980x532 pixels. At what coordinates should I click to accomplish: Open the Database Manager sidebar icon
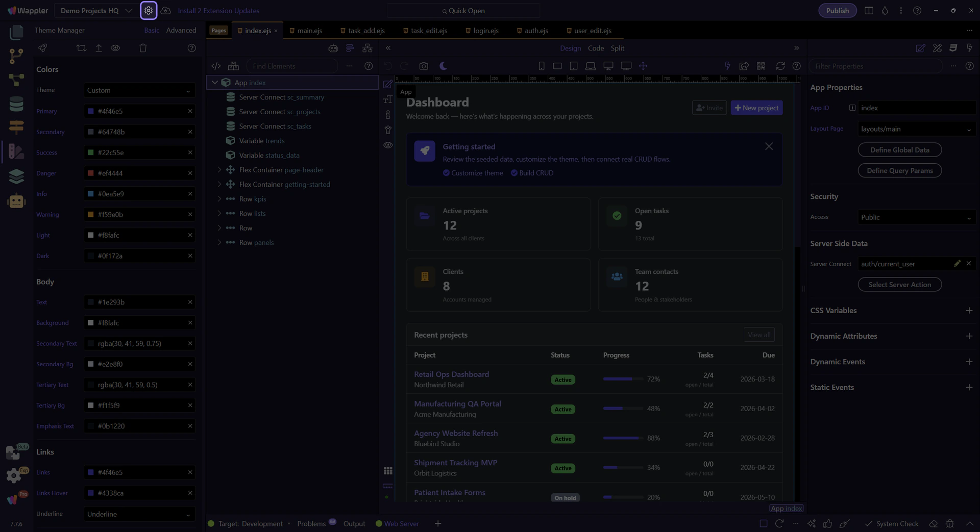pyautogui.click(x=16, y=104)
